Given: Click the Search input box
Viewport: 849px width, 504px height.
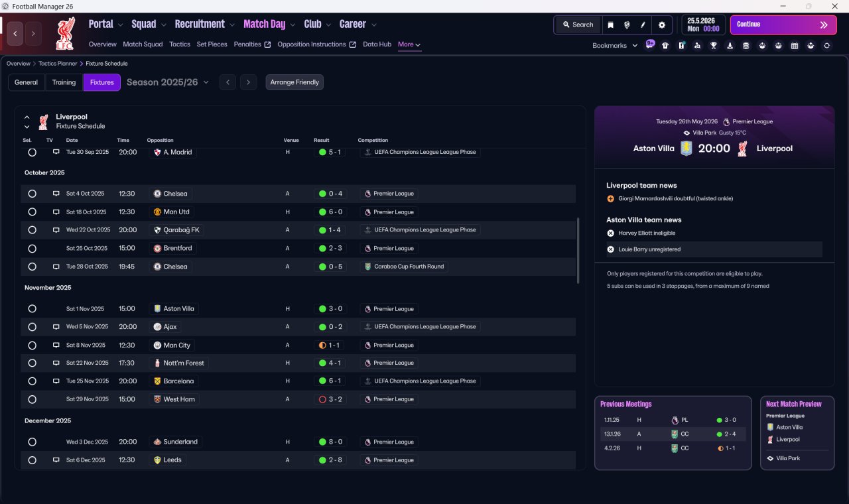Looking at the screenshot, I should 578,25.
